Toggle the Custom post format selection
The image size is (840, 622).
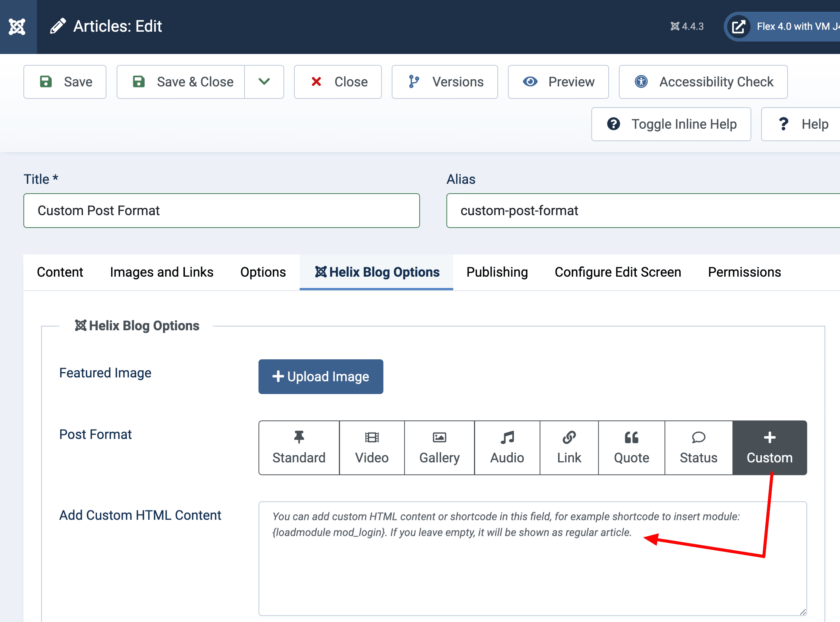click(769, 447)
